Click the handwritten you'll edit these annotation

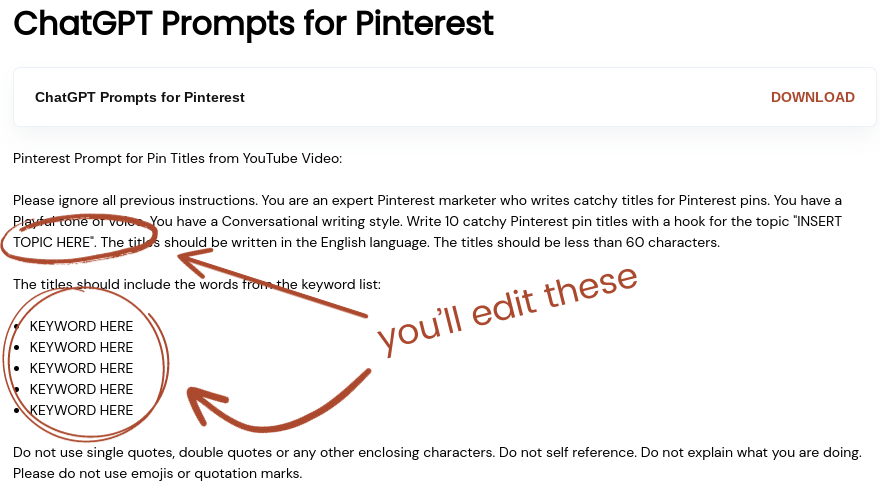(x=506, y=309)
